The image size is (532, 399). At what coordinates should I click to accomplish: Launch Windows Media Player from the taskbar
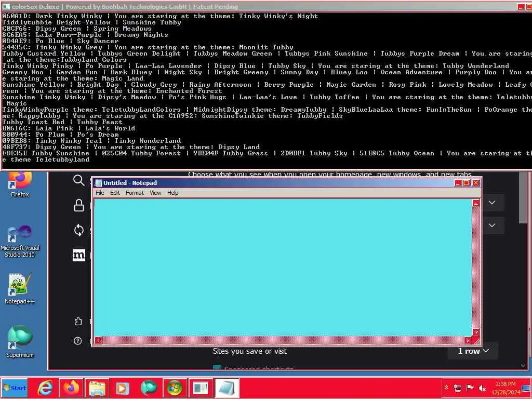[123, 388]
